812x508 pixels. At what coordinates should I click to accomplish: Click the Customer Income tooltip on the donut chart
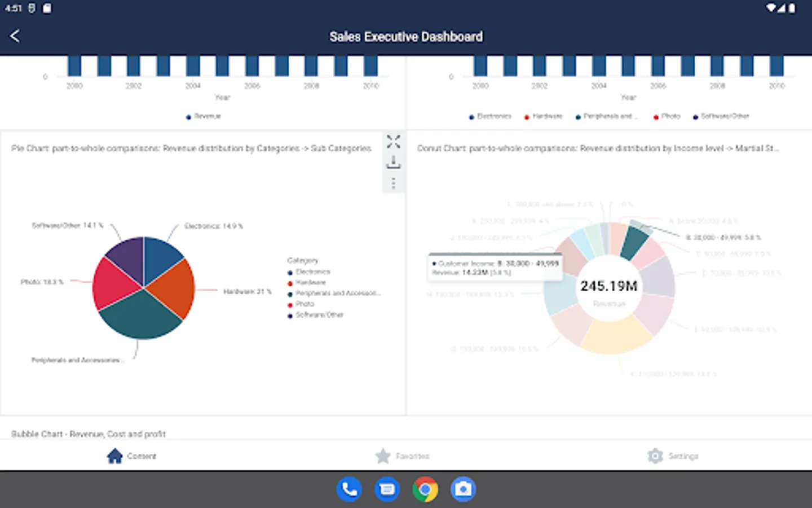tap(496, 268)
